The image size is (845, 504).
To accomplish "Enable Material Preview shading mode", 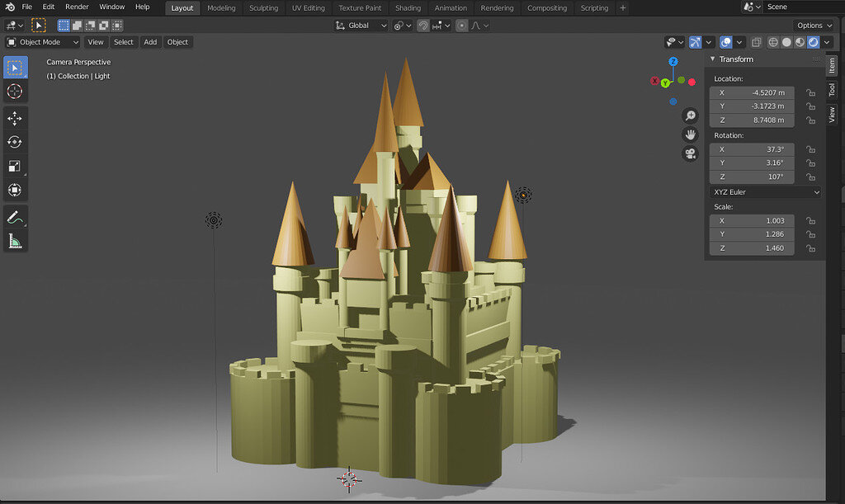I will pyautogui.click(x=799, y=42).
